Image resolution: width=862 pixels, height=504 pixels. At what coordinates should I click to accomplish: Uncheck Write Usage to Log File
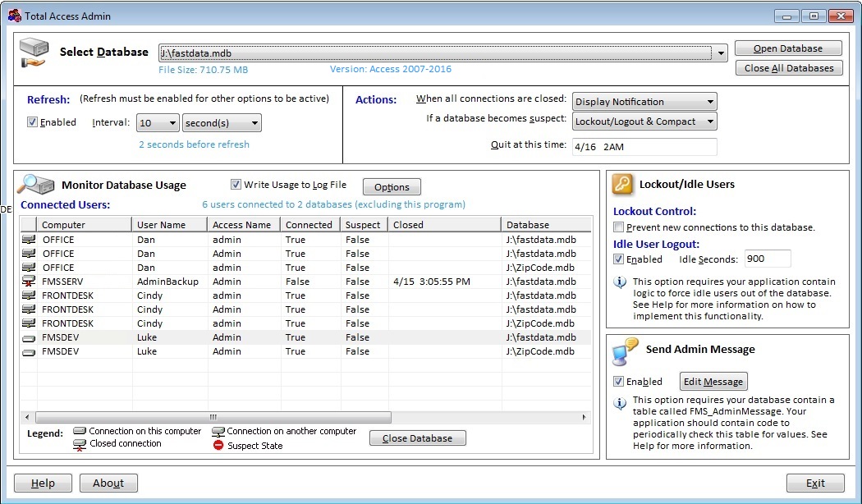[236, 184]
